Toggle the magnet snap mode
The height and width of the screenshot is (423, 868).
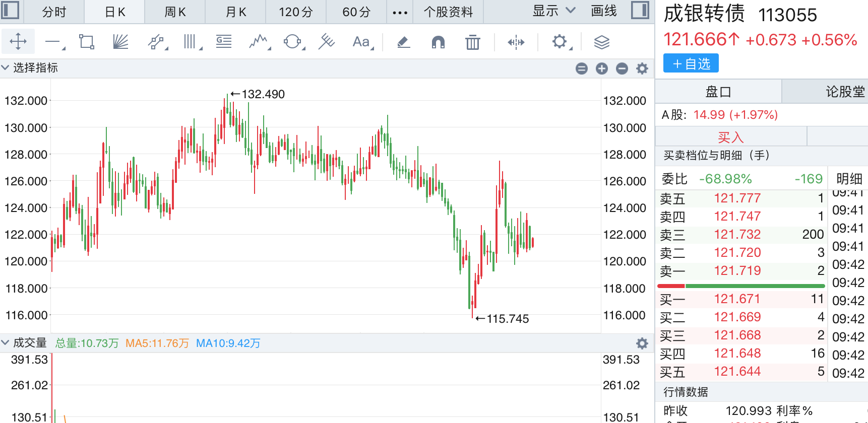click(438, 42)
